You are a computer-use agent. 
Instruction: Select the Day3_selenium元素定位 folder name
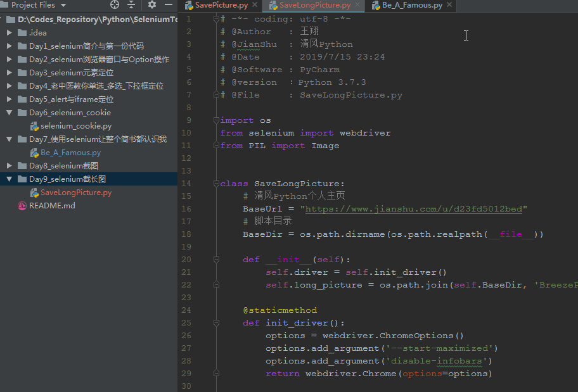click(71, 73)
